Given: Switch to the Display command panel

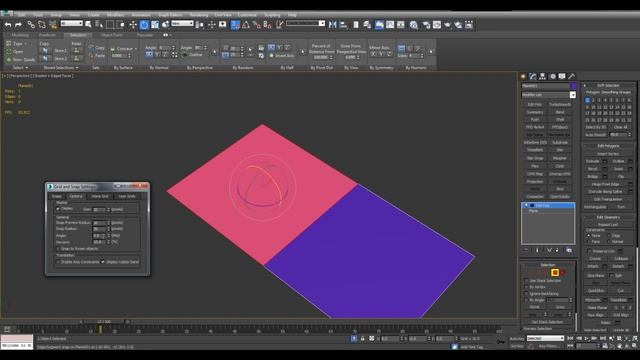Looking at the screenshot, I should pos(562,76).
